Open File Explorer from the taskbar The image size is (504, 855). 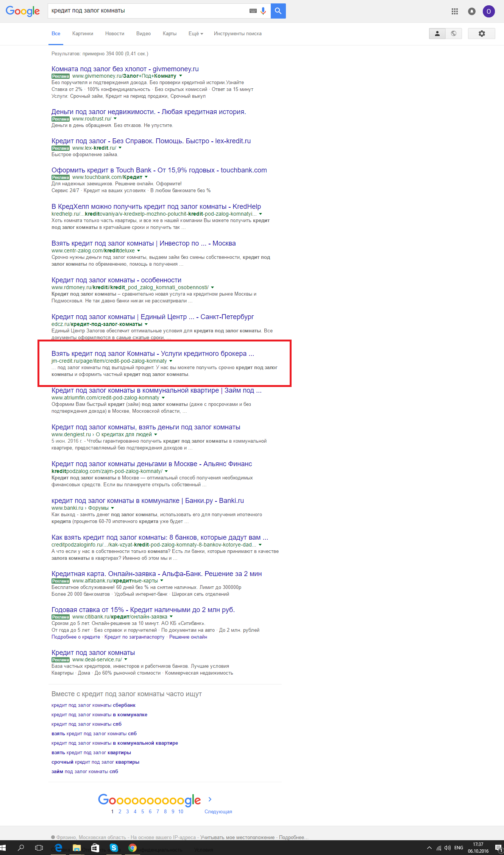[77, 847]
